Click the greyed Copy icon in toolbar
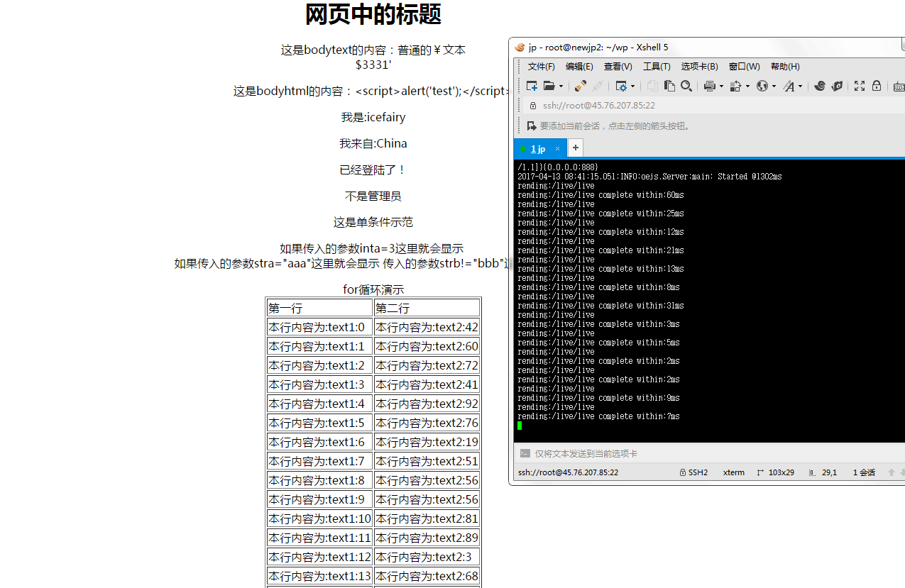The height and width of the screenshot is (588, 905). click(x=652, y=86)
